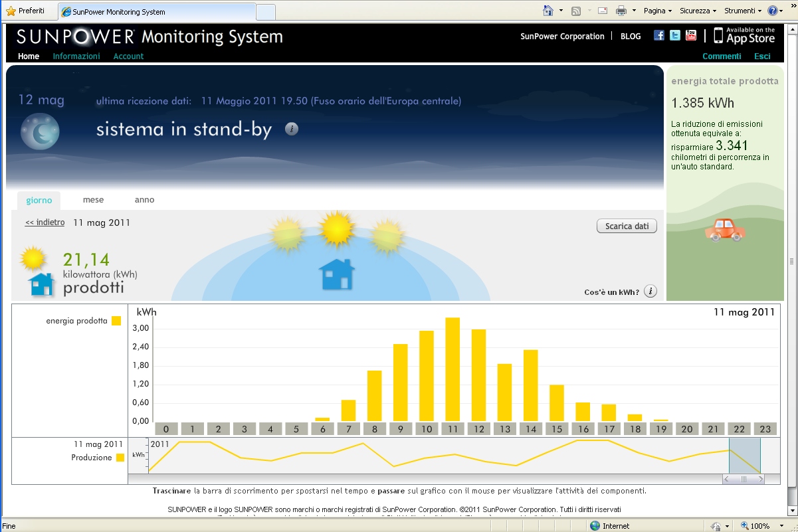Screen dimensions: 798x532
Task: Switch to the mese tab
Action: [x=93, y=199]
